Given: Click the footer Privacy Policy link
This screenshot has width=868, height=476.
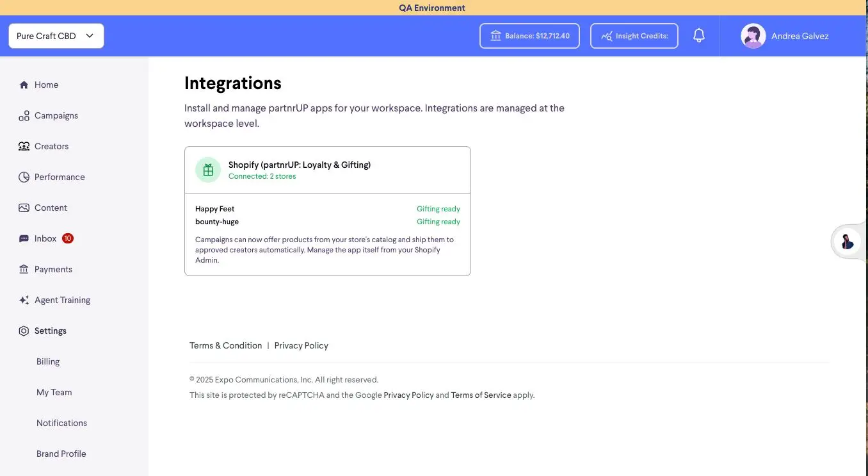Looking at the screenshot, I should coord(301,345).
